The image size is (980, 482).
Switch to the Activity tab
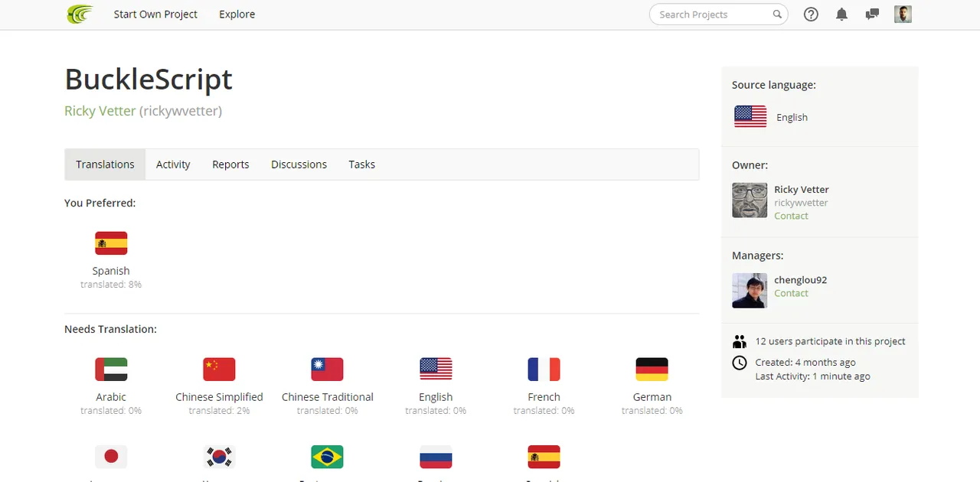tap(173, 164)
